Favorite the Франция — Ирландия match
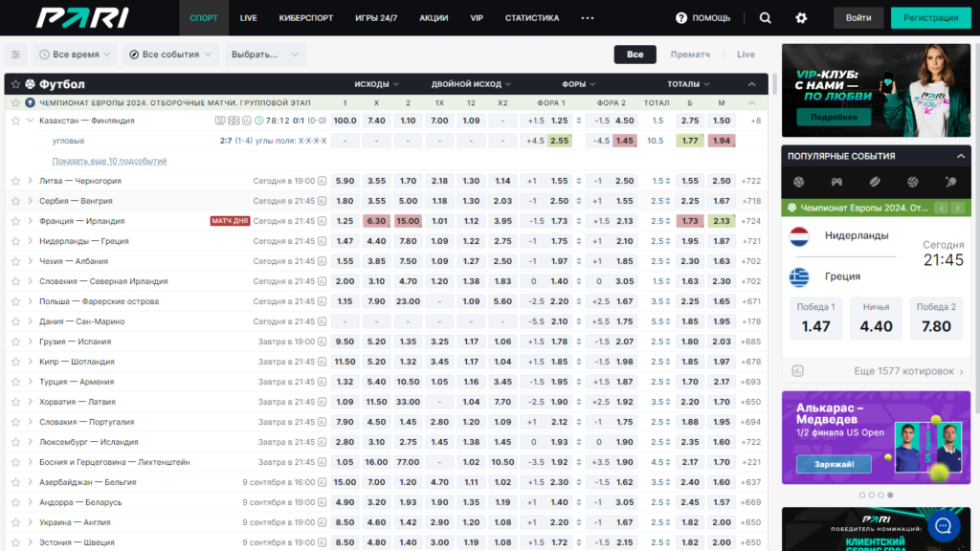Image resolution: width=980 pixels, height=551 pixels. click(15, 221)
